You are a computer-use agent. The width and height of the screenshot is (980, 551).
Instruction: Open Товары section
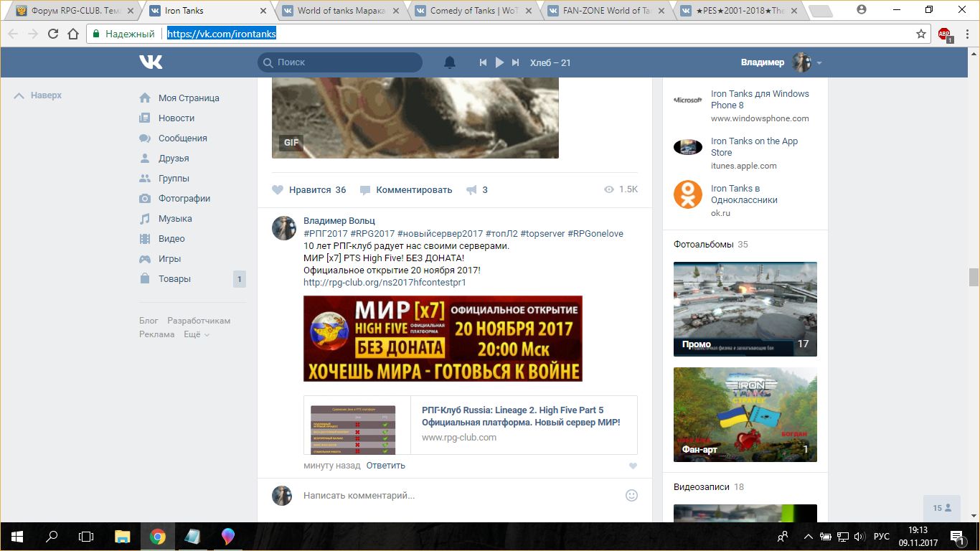(174, 279)
